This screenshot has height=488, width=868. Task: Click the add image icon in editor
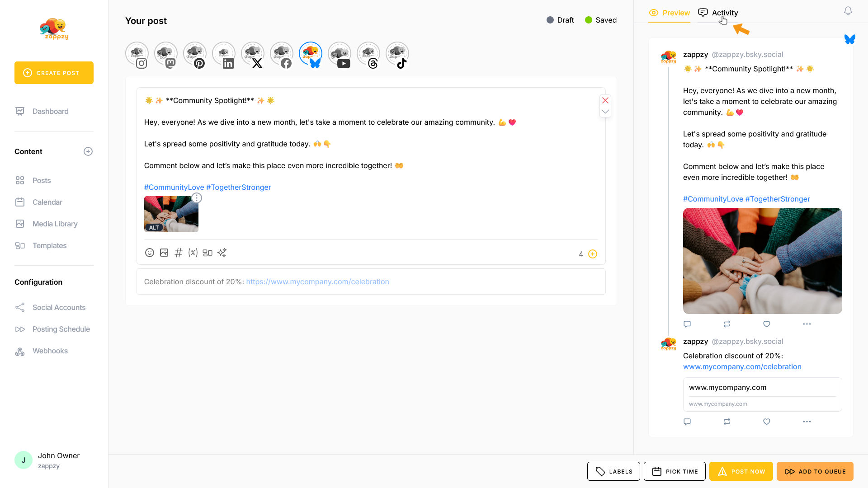coord(164,253)
